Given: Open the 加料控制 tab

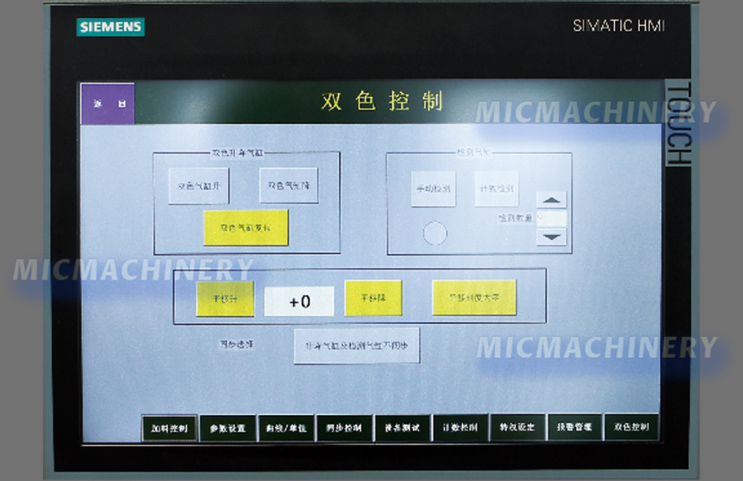Looking at the screenshot, I should tap(169, 428).
